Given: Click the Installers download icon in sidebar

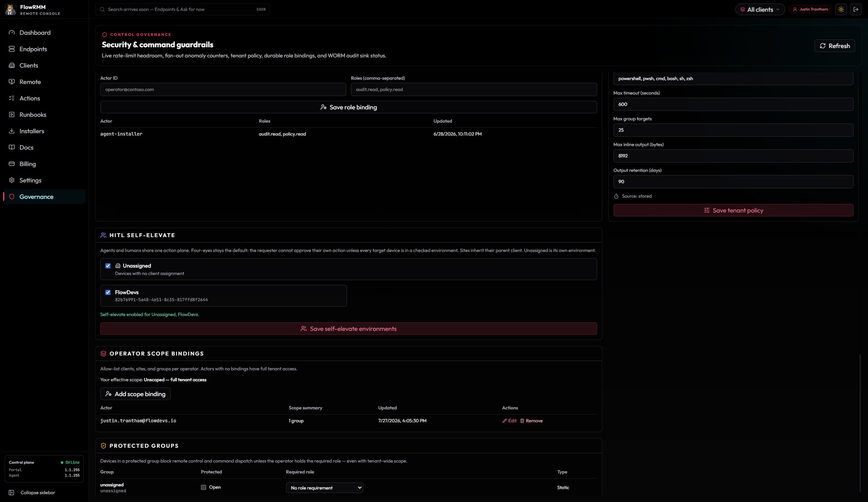Looking at the screenshot, I should pos(12,131).
